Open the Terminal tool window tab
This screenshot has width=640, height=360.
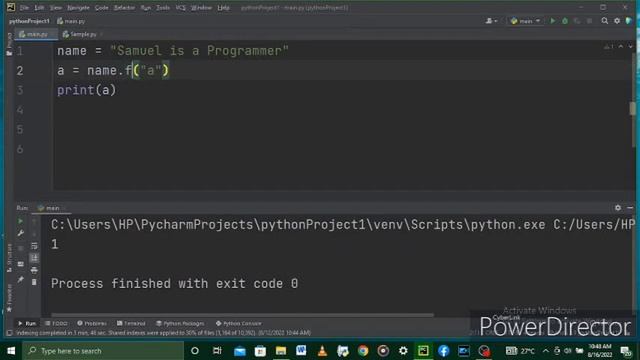(131, 323)
